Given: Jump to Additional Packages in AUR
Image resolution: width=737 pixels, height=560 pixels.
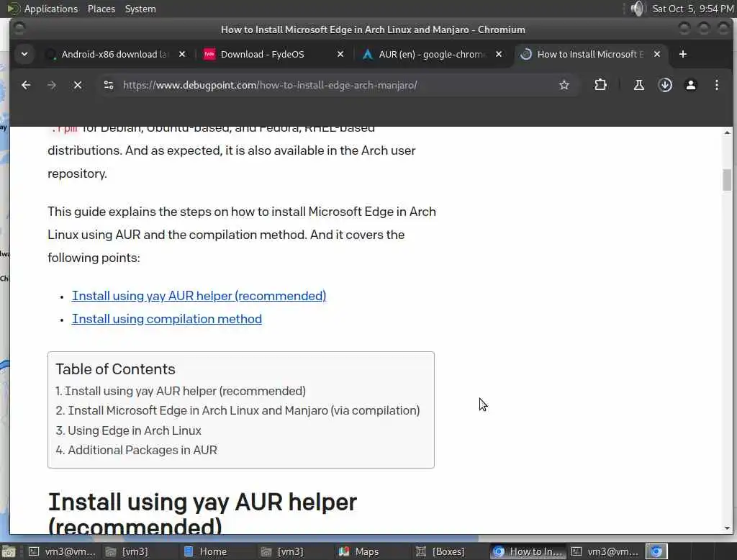Looking at the screenshot, I should pos(136,450).
